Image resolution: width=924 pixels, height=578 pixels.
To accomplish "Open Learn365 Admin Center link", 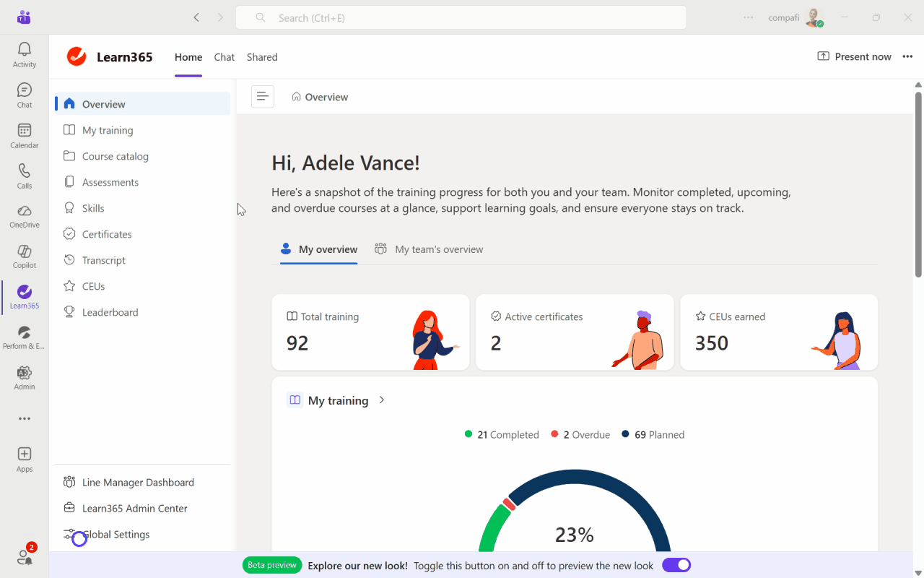I will pyautogui.click(x=134, y=508).
